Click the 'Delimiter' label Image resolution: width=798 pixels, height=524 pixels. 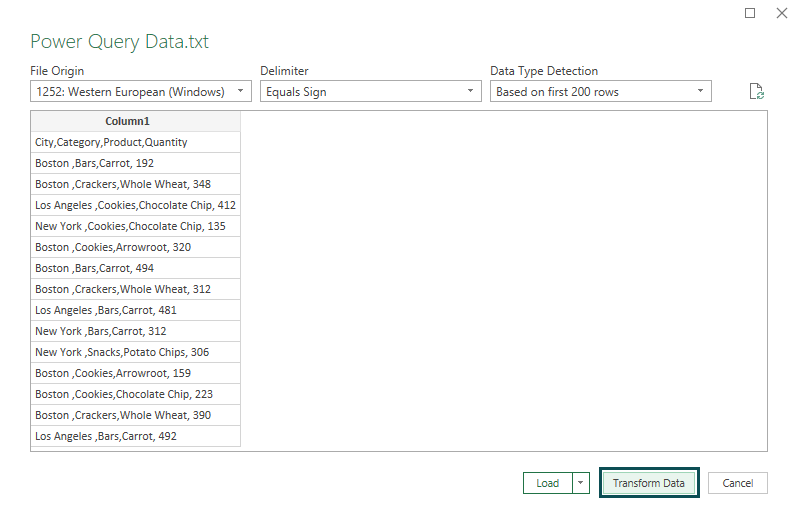pyautogui.click(x=284, y=71)
